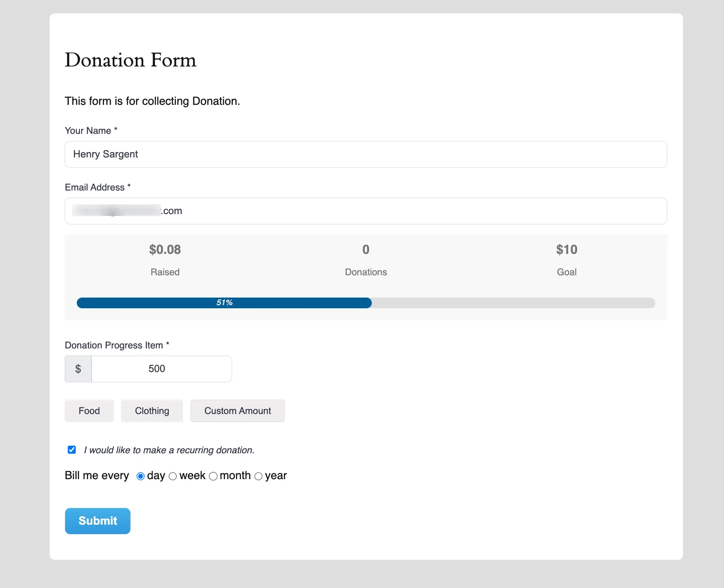Choose the Custom Amount option
This screenshot has width=724, height=588.
coord(237,410)
